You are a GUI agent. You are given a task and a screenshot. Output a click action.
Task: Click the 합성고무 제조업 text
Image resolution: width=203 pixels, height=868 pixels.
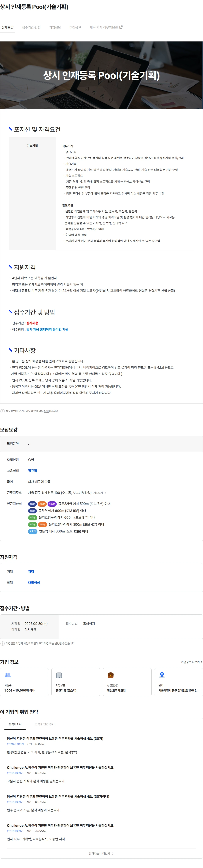[117, 691]
